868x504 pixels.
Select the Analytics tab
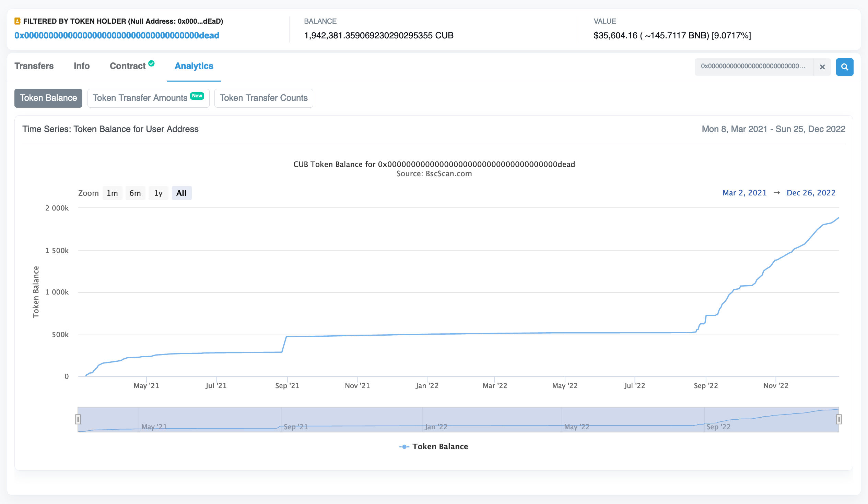click(194, 66)
